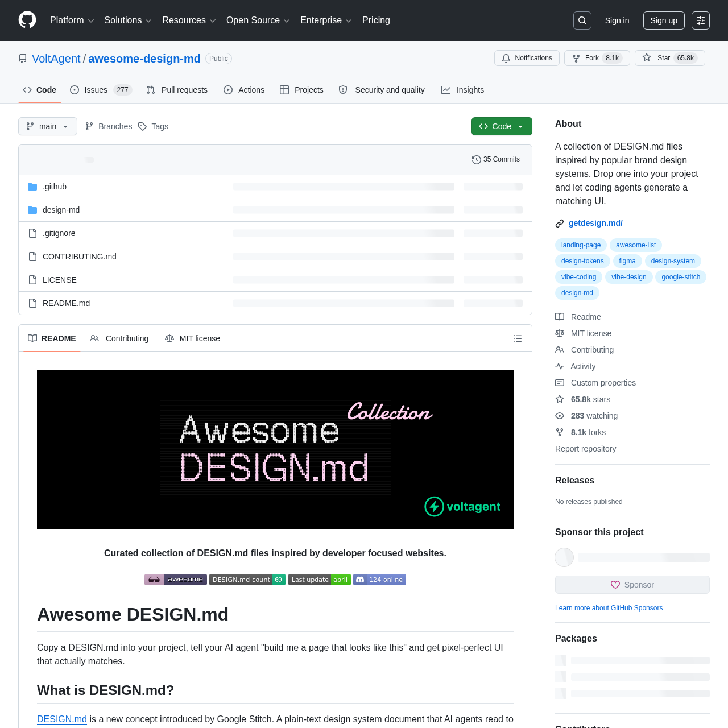Open the command palette icon in header
The width and height of the screenshot is (728, 728).
[701, 20]
